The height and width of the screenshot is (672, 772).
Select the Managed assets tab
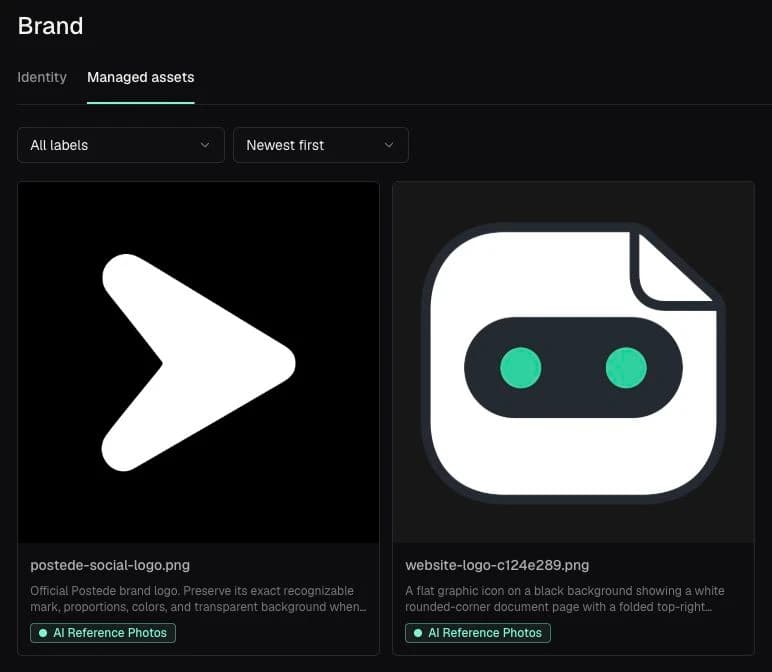click(141, 77)
